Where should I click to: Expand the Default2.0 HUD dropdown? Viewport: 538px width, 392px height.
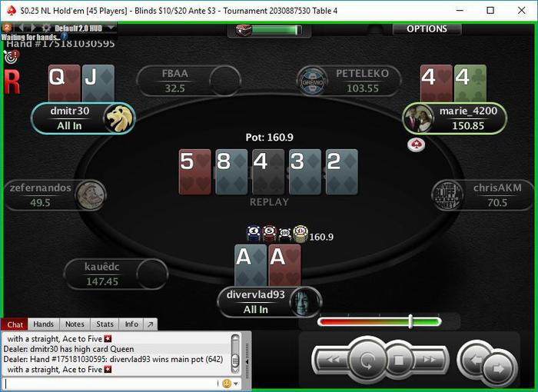(111, 28)
